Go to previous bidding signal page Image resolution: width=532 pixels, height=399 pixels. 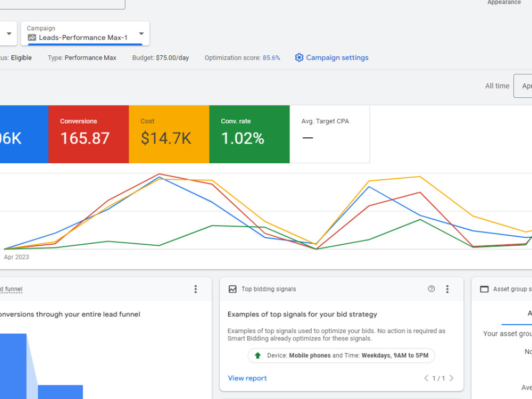coord(426,378)
